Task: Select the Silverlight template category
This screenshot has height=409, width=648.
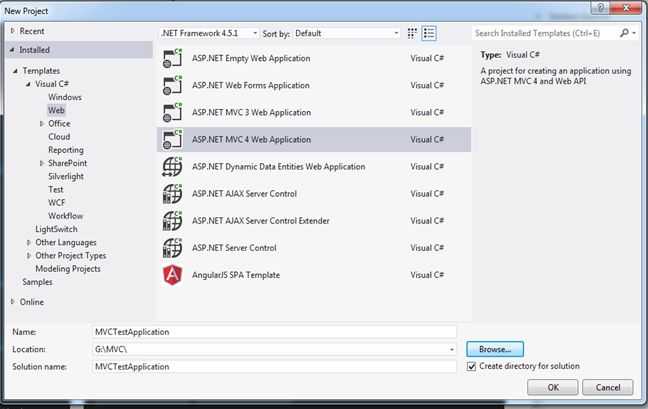Action: [66, 176]
